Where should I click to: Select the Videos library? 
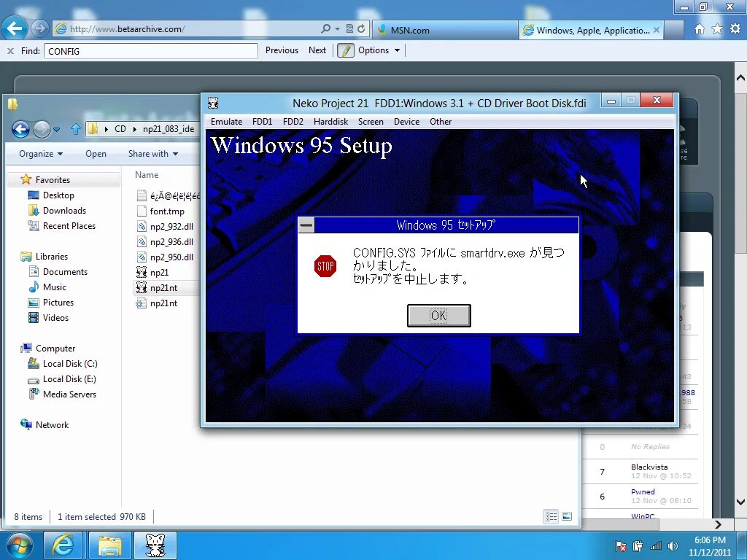pyautogui.click(x=55, y=318)
